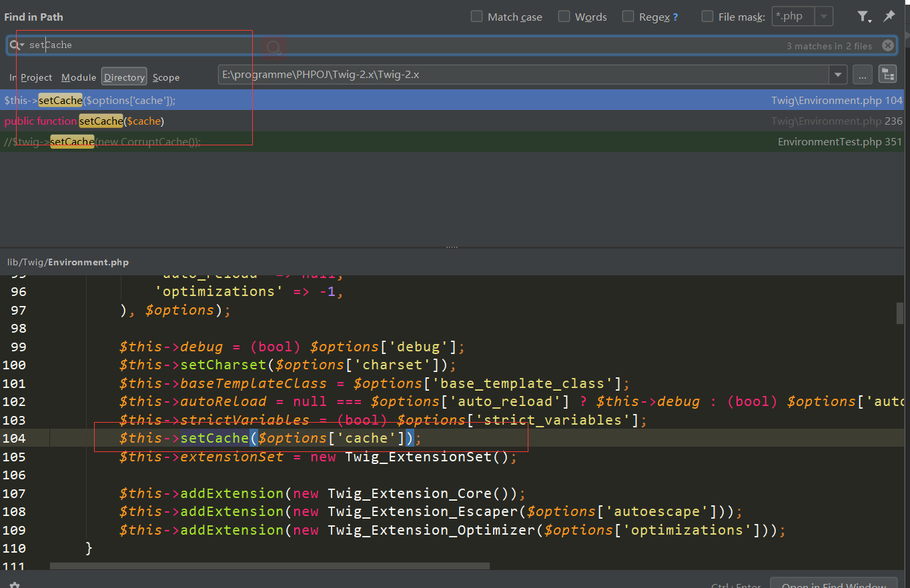Click the Twig_ExtensionSet code line
The width and height of the screenshot is (910, 588).
(318, 457)
